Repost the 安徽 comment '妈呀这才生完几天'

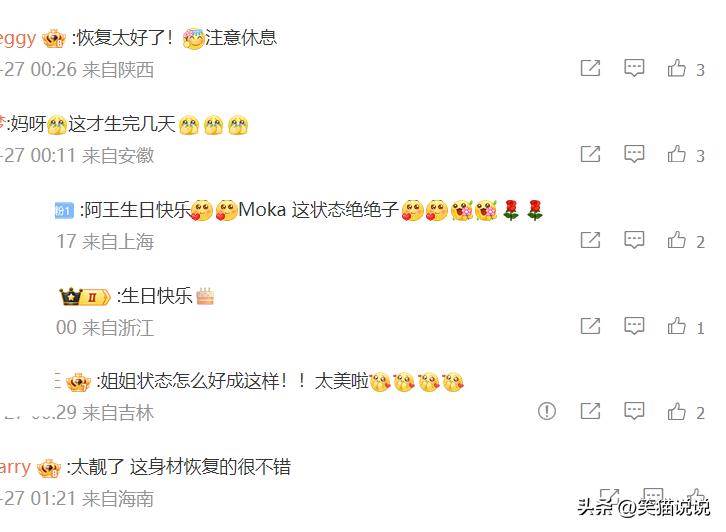pos(590,154)
